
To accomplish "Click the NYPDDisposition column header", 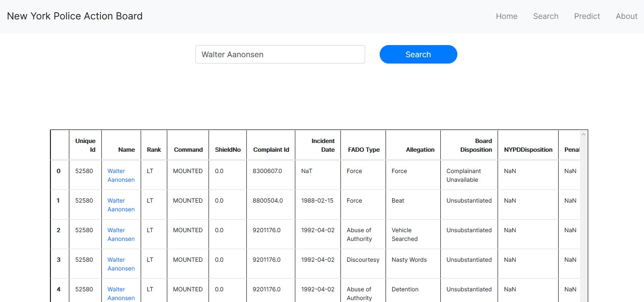I will pos(528,145).
